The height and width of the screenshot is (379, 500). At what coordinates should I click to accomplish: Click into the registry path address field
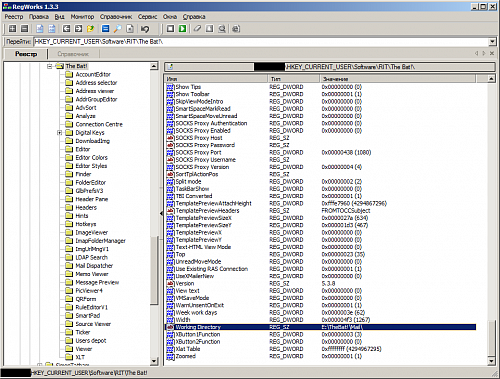261,42
